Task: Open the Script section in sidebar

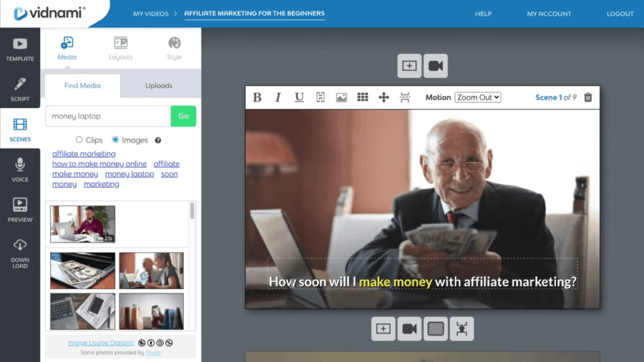Action: (x=19, y=89)
